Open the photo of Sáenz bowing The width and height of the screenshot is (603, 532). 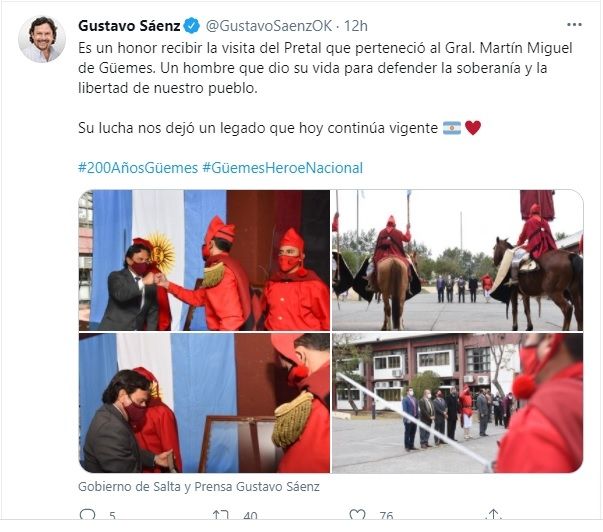pyautogui.click(x=204, y=403)
